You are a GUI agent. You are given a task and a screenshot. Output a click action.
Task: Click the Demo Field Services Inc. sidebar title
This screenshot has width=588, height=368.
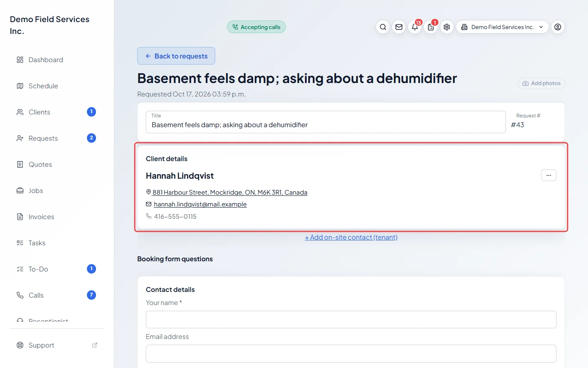coord(50,25)
